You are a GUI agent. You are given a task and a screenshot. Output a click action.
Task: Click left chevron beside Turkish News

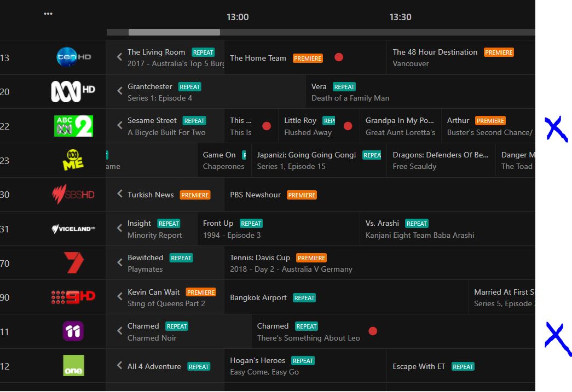click(x=119, y=194)
